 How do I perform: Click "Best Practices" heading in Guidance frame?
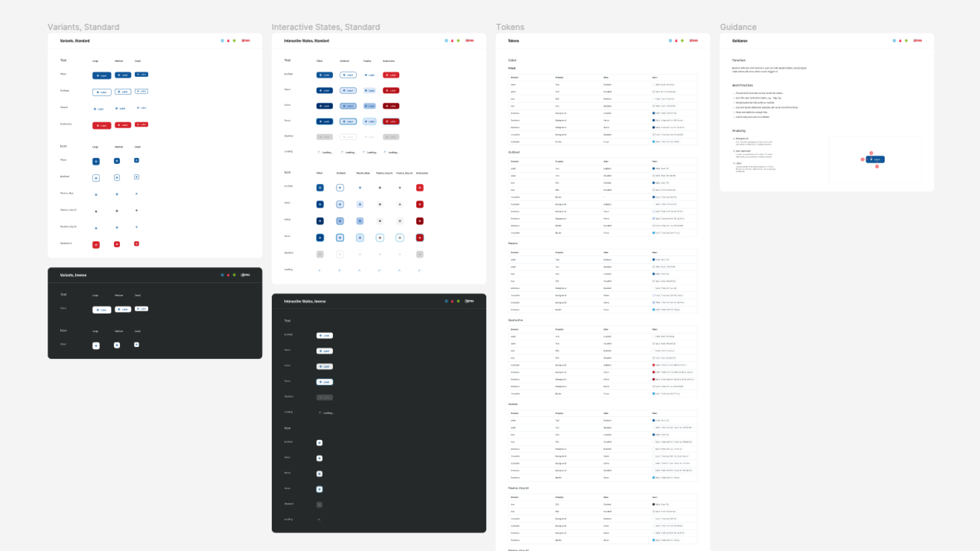pyautogui.click(x=742, y=85)
